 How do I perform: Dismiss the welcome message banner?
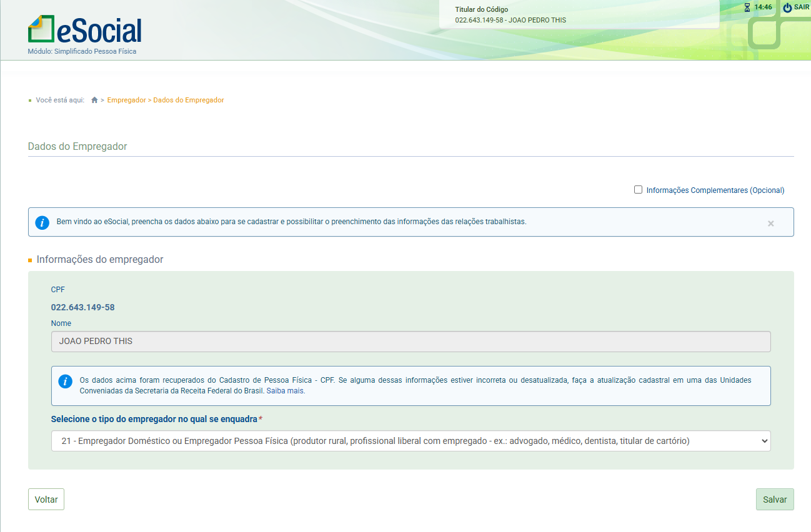pos(770,223)
